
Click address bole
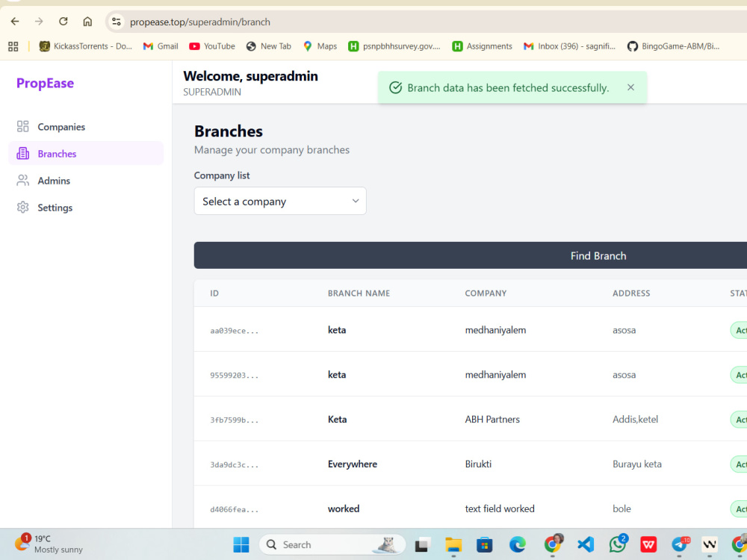tap(622, 508)
